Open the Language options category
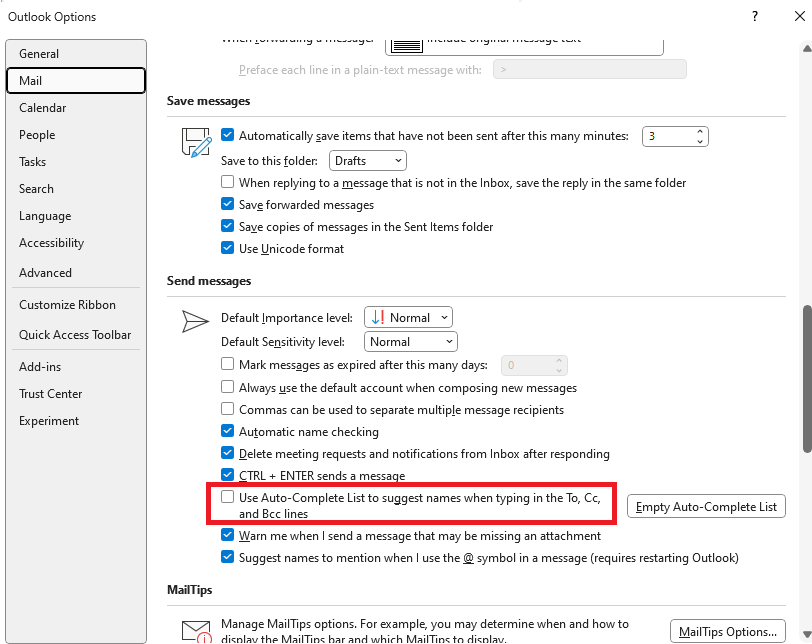 (76, 216)
